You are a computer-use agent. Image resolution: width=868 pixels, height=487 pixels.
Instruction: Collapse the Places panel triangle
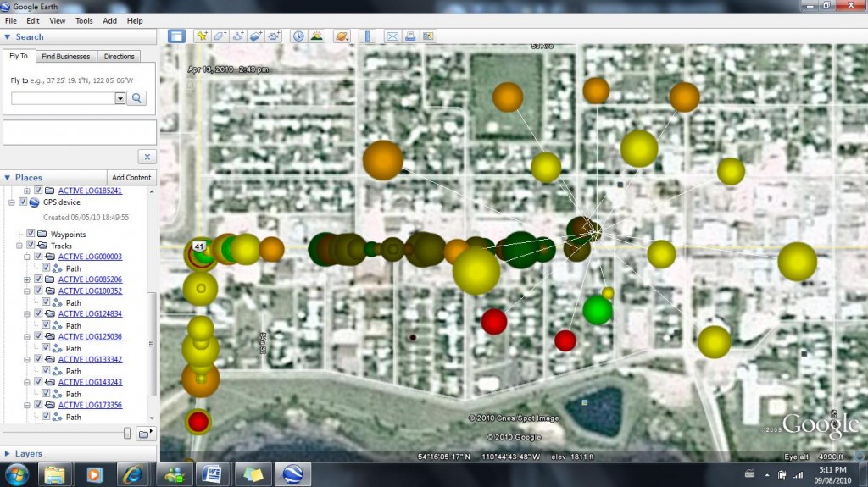8,178
